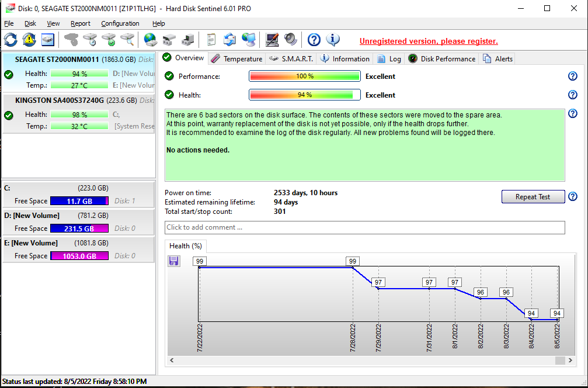
Task: Select the SEAGATE ST2000NM0011 disk entry
Action: [78, 72]
